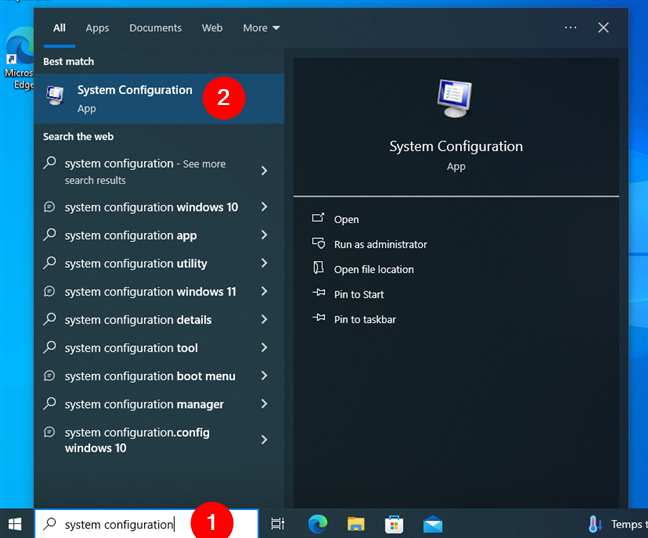Expand arrow next to 'system configuration manager'
Screen dimensions: 648x538
click(x=264, y=404)
